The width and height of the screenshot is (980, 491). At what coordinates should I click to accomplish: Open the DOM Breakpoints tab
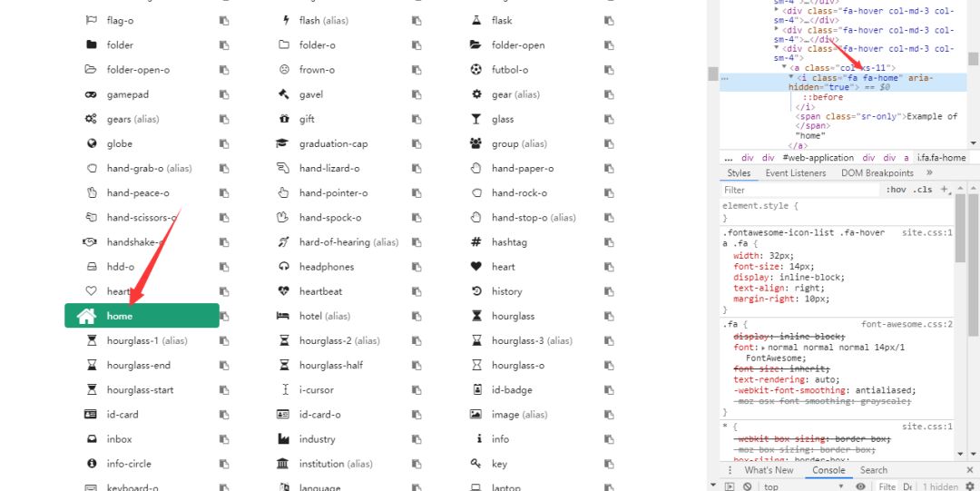[877, 173]
